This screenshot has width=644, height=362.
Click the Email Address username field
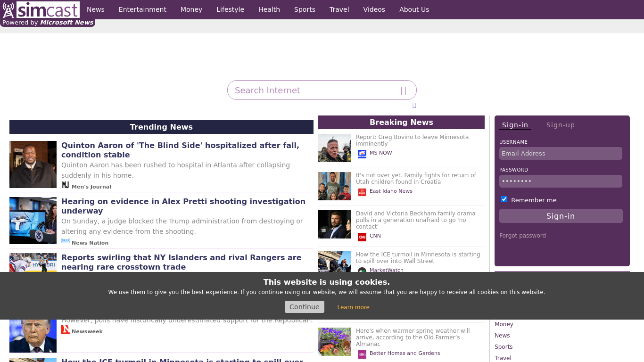pyautogui.click(x=560, y=154)
